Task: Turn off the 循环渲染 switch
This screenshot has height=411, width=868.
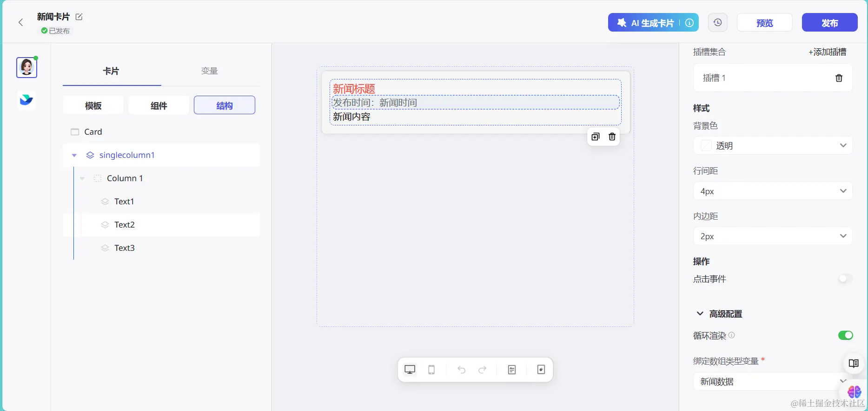Action: pos(845,335)
